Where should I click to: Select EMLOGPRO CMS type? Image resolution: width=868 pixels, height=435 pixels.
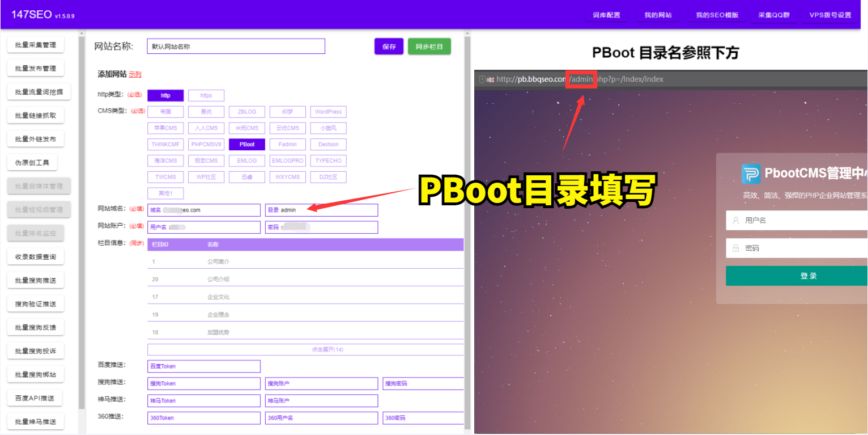(x=288, y=161)
